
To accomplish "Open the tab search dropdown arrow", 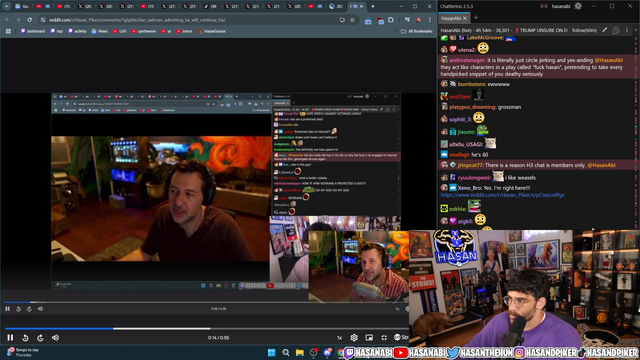I will pyautogui.click(x=7, y=6).
